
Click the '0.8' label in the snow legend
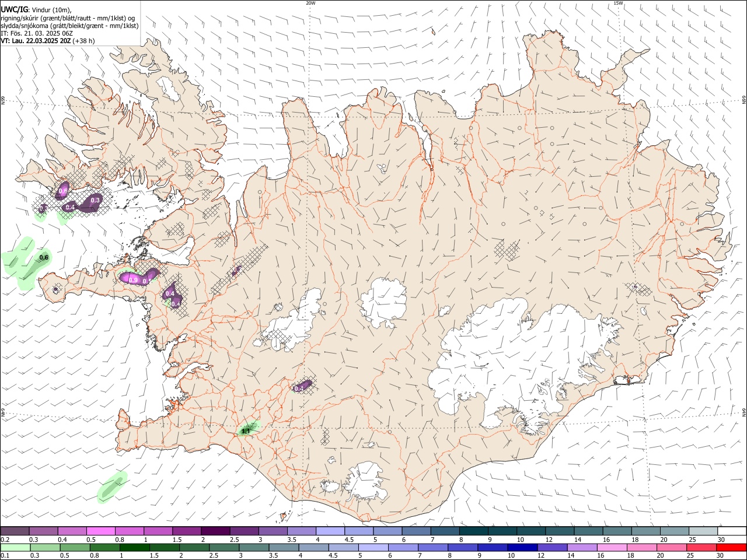click(120, 540)
